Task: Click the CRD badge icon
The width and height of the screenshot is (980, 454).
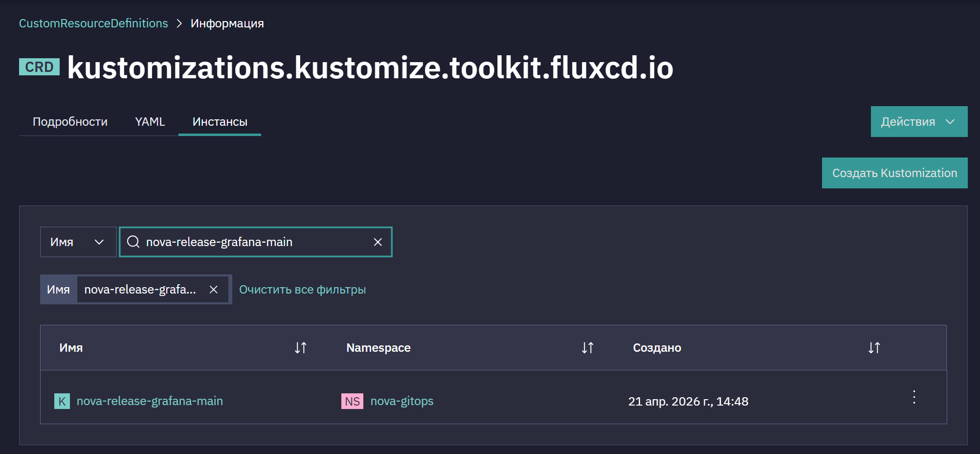Action: [39, 67]
